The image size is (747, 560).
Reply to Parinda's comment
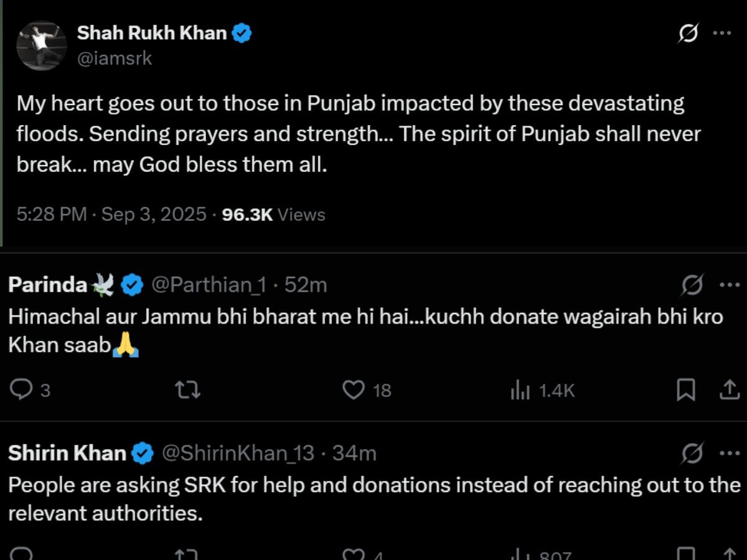pyautogui.click(x=22, y=390)
